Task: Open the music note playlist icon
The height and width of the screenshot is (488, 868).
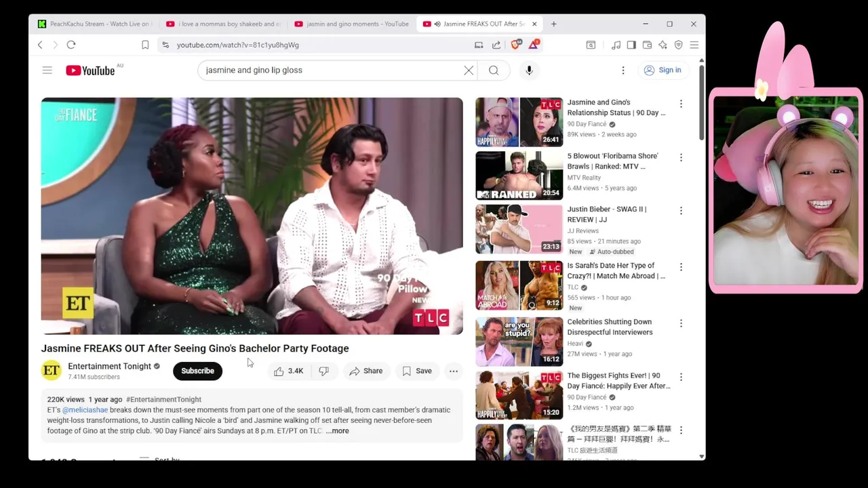Action: pyautogui.click(x=616, y=45)
